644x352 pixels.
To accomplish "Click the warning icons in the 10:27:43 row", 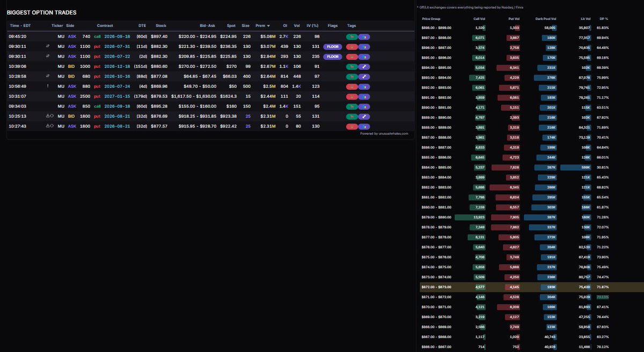I will (x=49, y=126).
